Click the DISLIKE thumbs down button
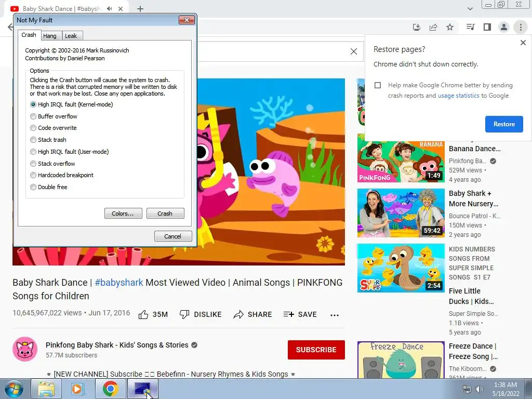532x399 pixels. (x=200, y=314)
